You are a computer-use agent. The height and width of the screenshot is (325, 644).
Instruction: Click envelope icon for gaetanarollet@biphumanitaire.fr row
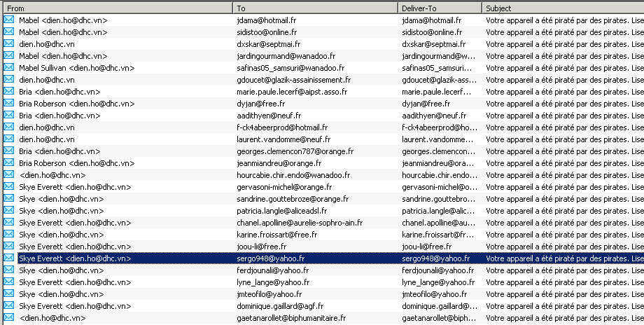(8, 317)
